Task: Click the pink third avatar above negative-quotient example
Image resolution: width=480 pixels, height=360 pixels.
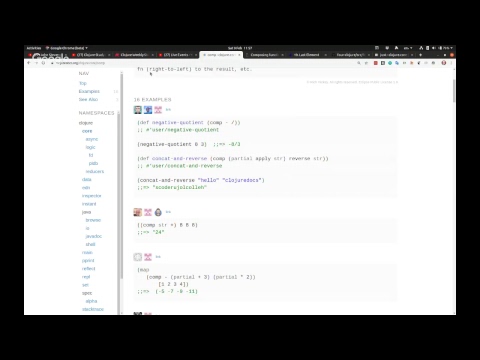Action: [158, 110]
